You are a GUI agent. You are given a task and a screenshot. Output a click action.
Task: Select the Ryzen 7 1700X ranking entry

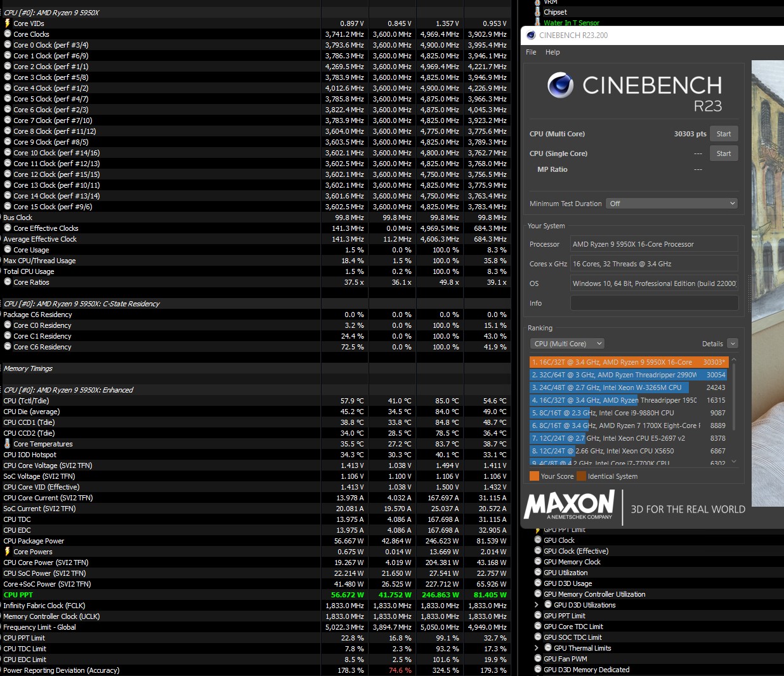click(628, 426)
